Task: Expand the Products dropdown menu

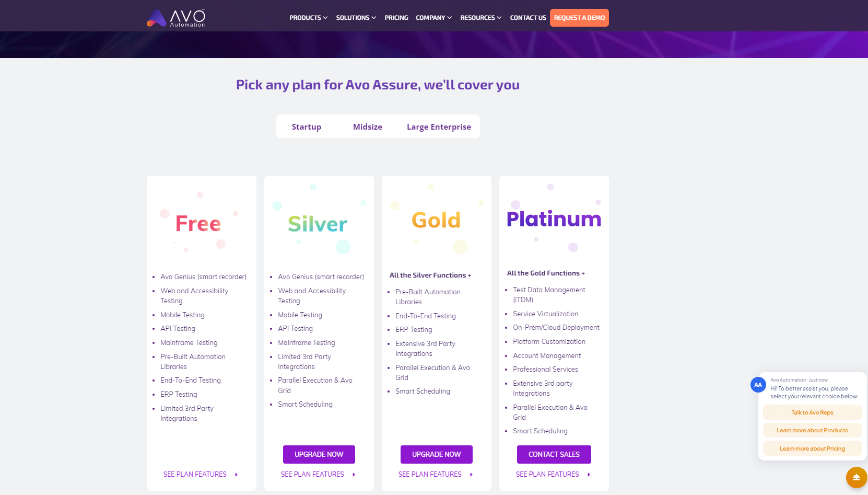Action: pos(308,18)
